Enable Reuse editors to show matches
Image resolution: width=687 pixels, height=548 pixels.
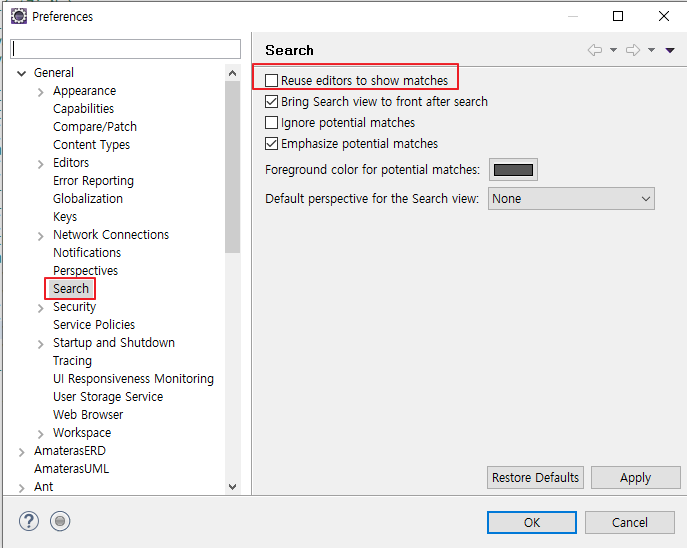click(x=271, y=81)
